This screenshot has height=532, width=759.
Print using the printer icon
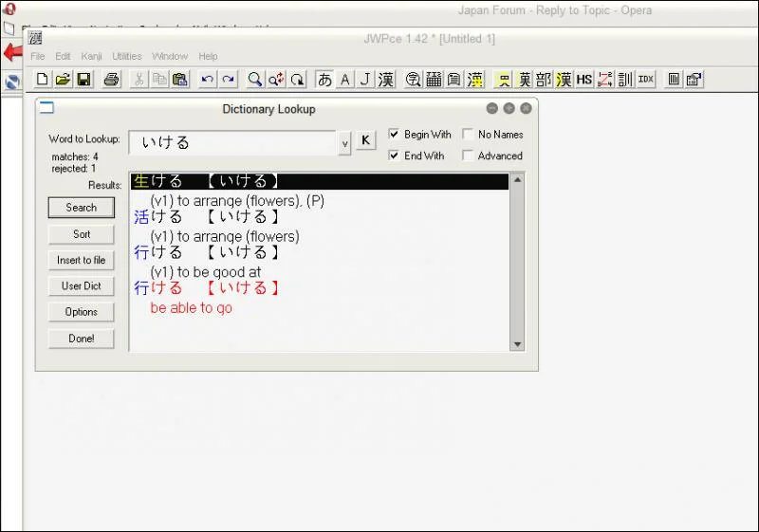111,79
